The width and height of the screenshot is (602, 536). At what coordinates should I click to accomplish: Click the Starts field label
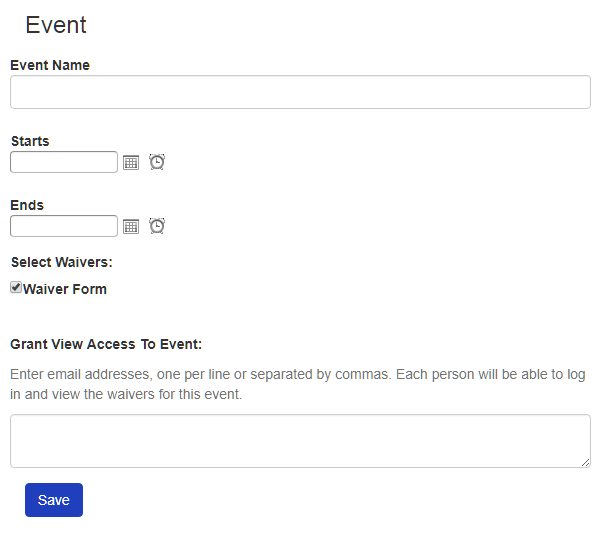click(30, 141)
